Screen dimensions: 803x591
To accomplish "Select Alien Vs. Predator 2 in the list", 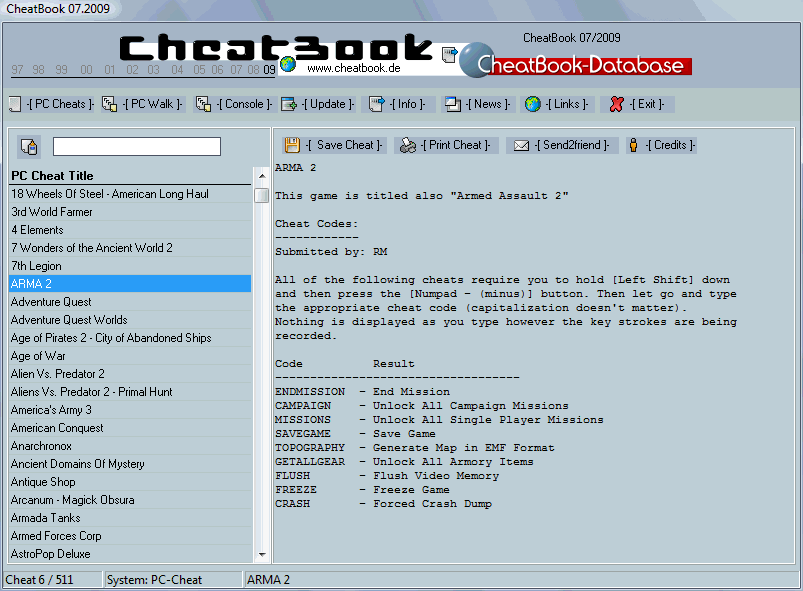I will coord(131,374).
